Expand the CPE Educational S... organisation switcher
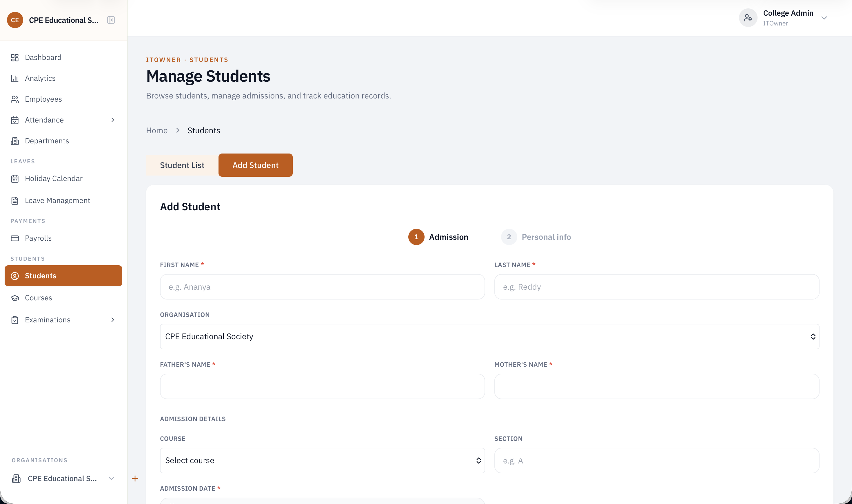Screen dimensions: 852x504 coord(63,479)
